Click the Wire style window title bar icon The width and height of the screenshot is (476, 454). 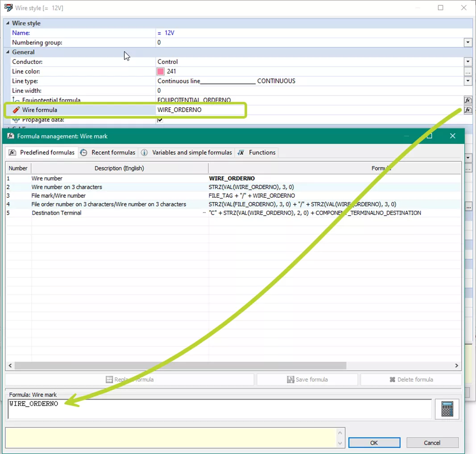click(8, 8)
